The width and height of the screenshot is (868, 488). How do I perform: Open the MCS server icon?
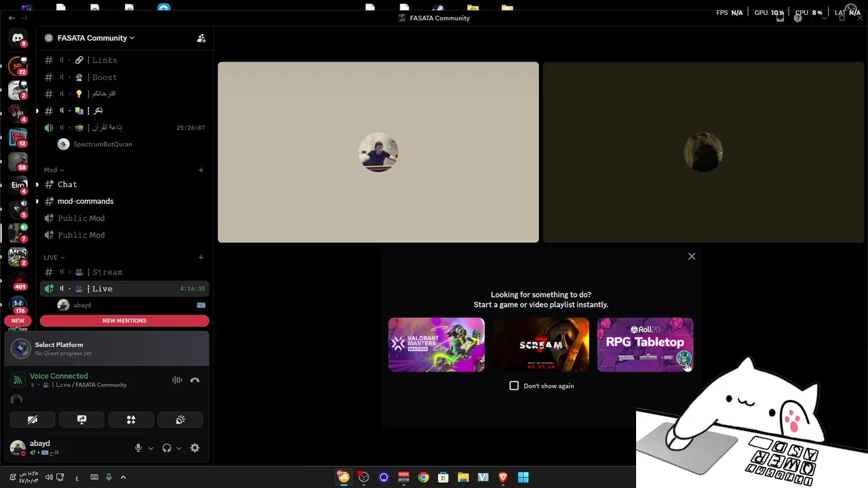point(18,257)
